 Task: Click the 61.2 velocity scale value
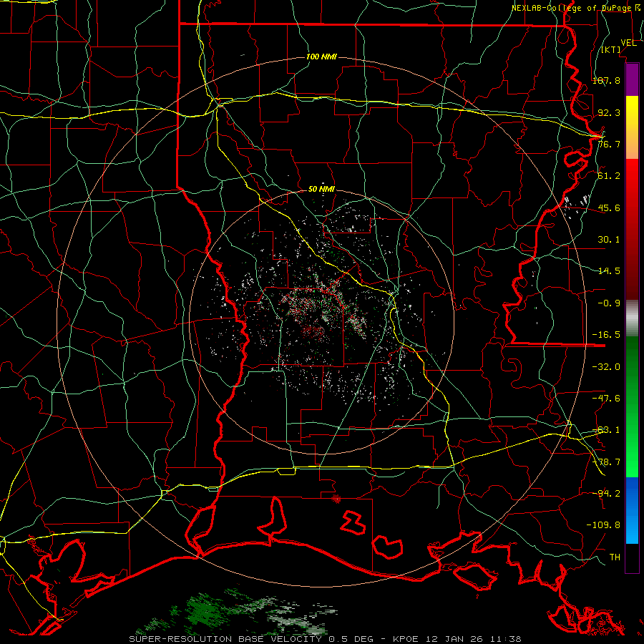pos(609,176)
